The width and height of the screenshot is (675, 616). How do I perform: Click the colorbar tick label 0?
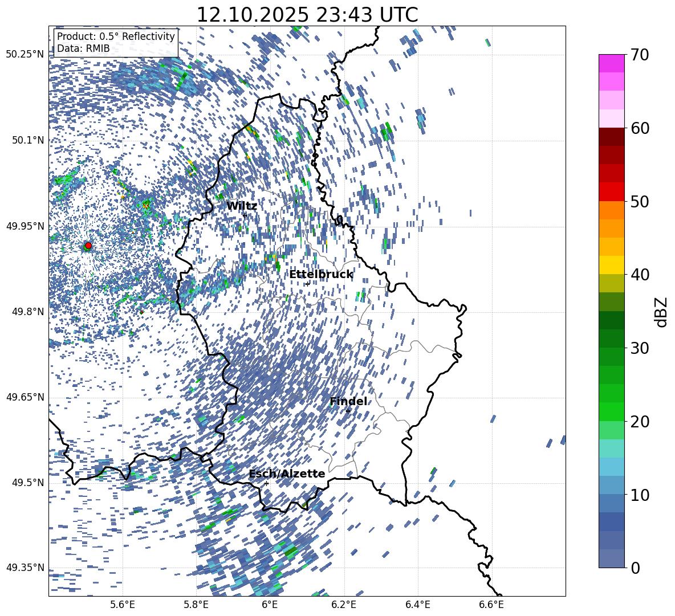coord(635,568)
